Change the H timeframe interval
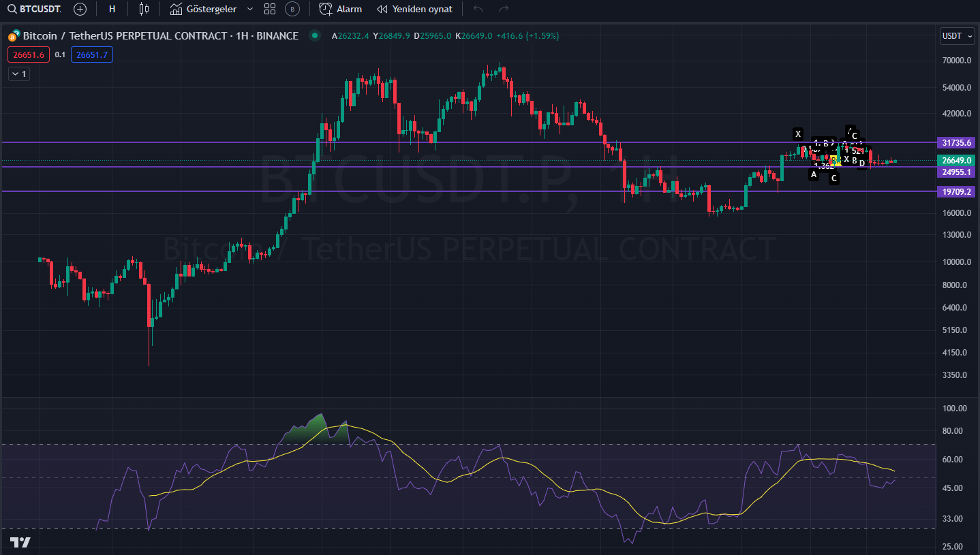980x555 pixels. 112,9
